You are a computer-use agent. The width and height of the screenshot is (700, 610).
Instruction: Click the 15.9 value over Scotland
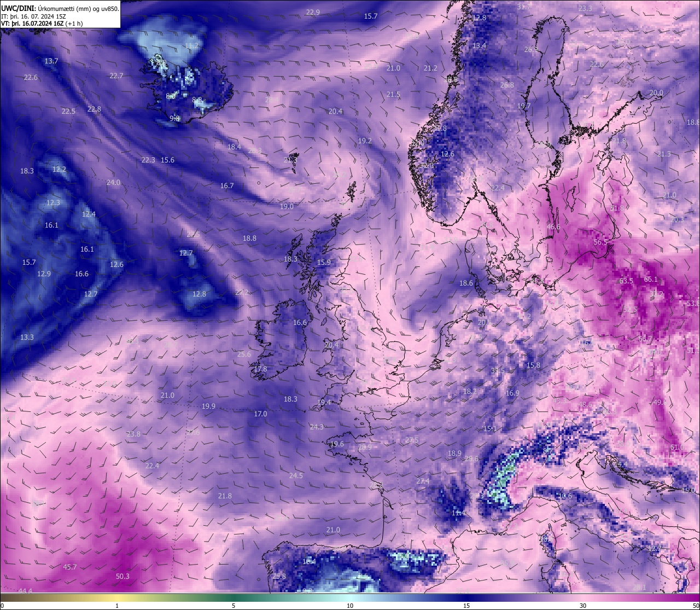pos(324,262)
